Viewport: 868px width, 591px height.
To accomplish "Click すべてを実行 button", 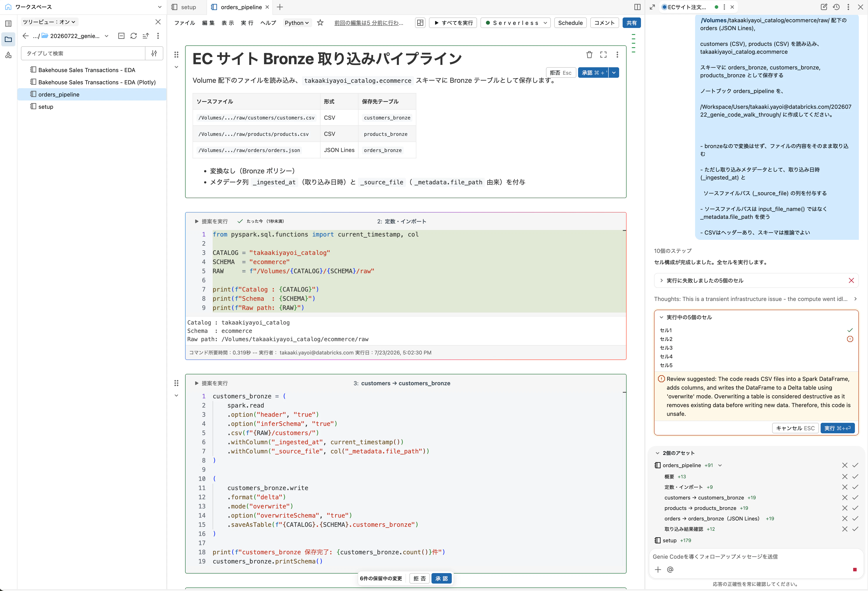I will pos(453,23).
